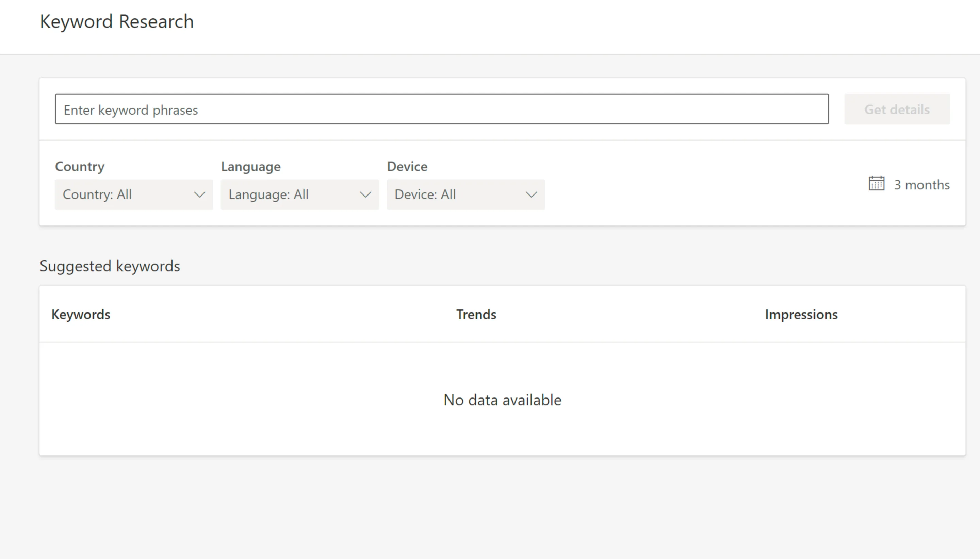Click the Device label above the dropdown
Image resolution: width=980 pixels, height=559 pixels.
[407, 167]
